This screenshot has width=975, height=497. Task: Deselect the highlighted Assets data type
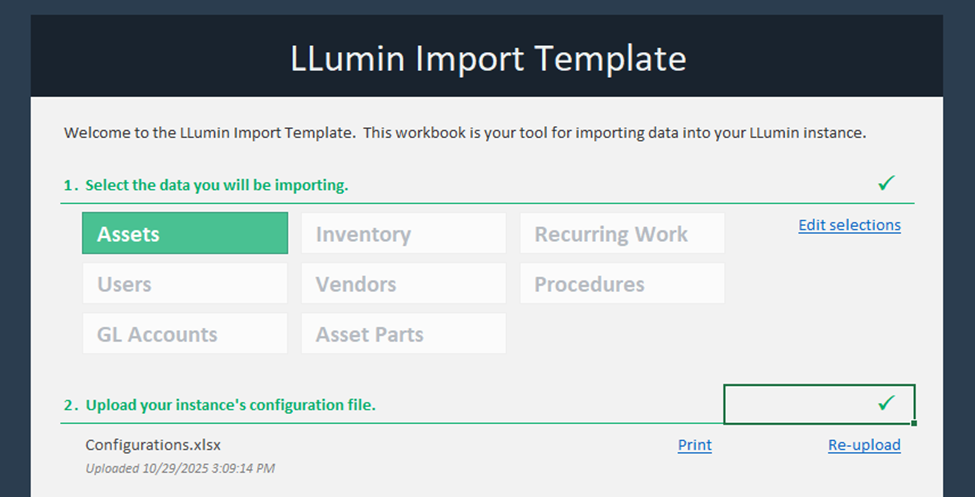click(185, 234)
